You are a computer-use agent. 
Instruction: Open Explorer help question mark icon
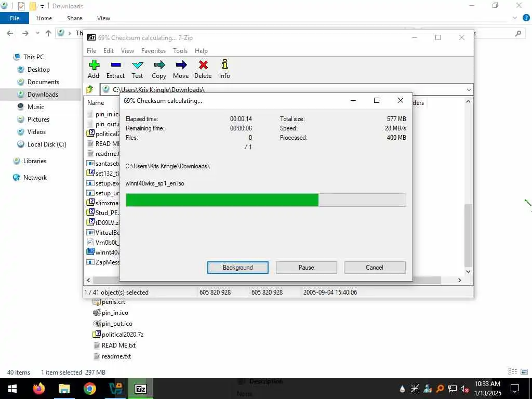[526, 18]
